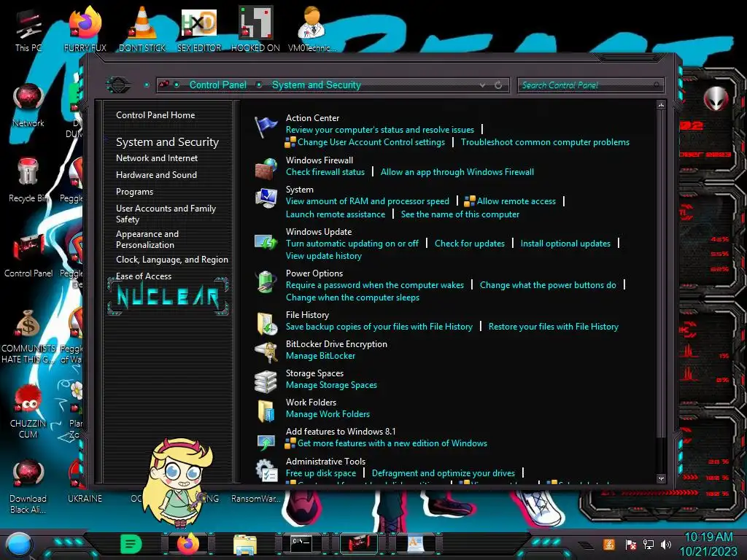The width and height of the screenshot is (747, 560).
Task: Click the taskbar clock showing 10:19 AM
Action: [x=708, y=537]
